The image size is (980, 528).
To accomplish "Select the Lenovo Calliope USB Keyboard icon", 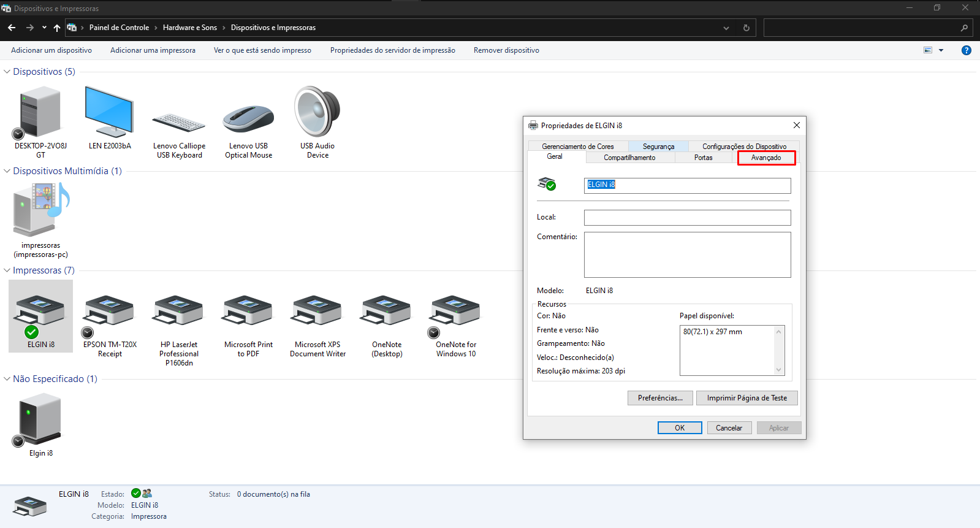I will pyautogui.click(x=179, y=122).
